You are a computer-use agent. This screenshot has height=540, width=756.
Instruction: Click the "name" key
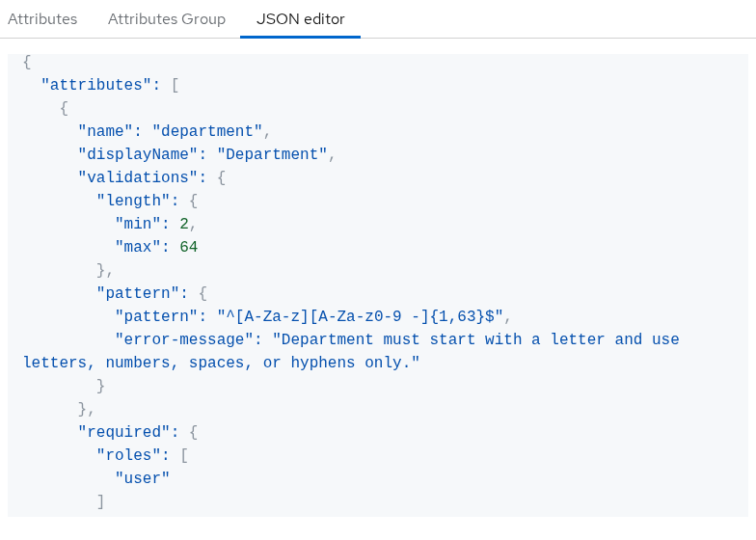click(x=106, y=131)
